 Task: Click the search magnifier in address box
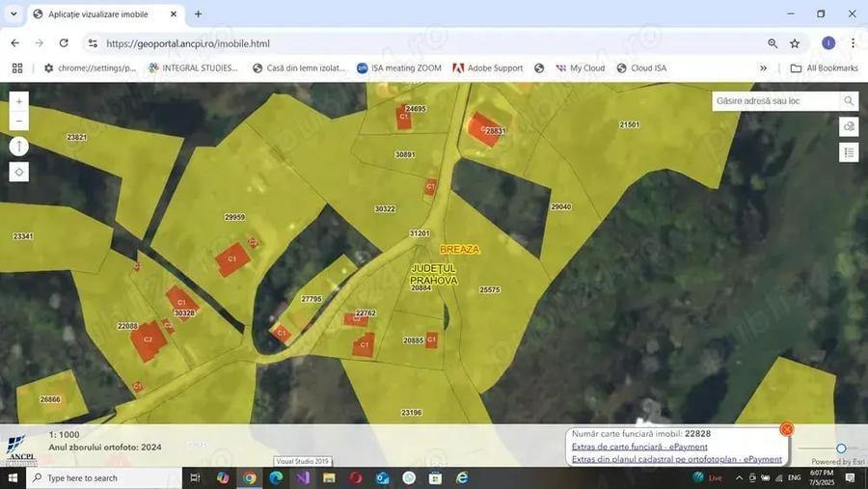pyautogui.click(x=849, y=101)
